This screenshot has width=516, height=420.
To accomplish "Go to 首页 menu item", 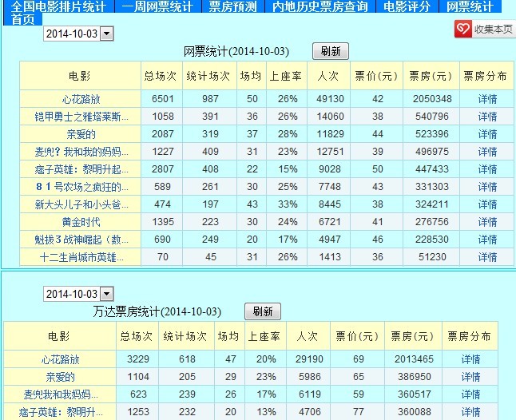I will click(22, 19).
